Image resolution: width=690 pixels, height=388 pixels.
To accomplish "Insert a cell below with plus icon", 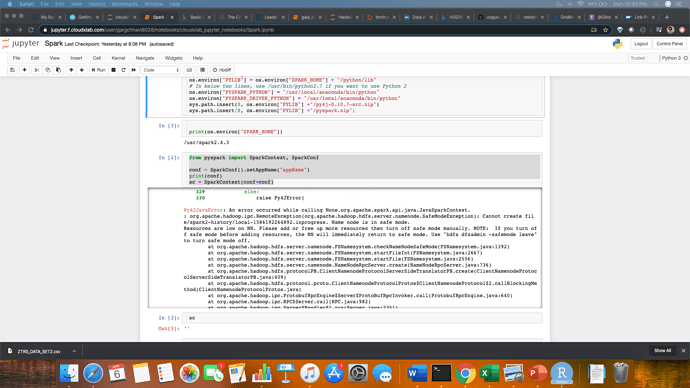I will 25,70.
